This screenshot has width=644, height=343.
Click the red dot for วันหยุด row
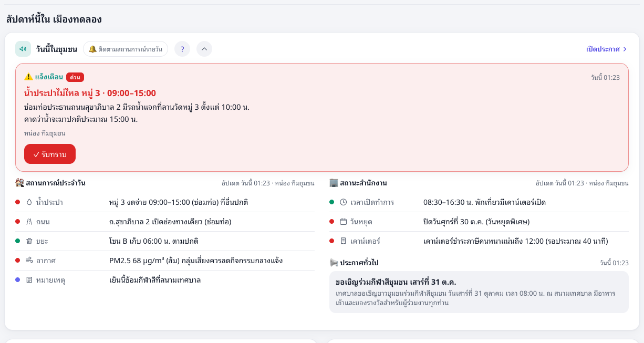click(331, 222)
